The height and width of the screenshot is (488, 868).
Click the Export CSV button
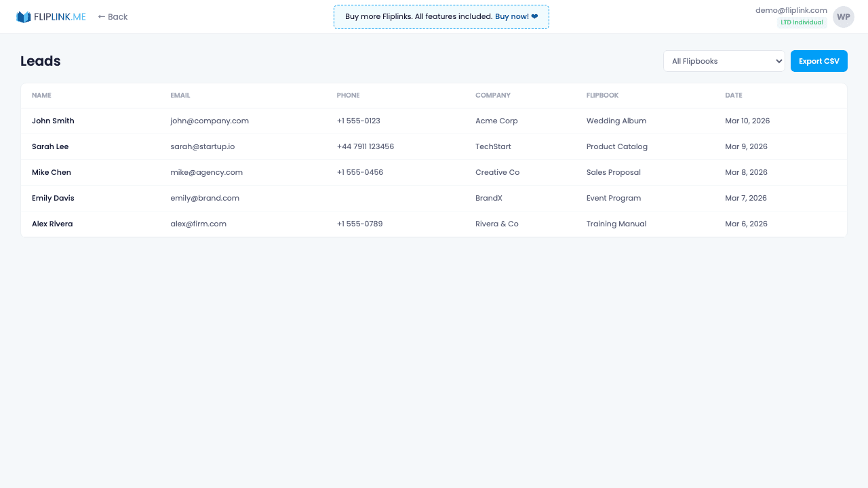(818, 61)
